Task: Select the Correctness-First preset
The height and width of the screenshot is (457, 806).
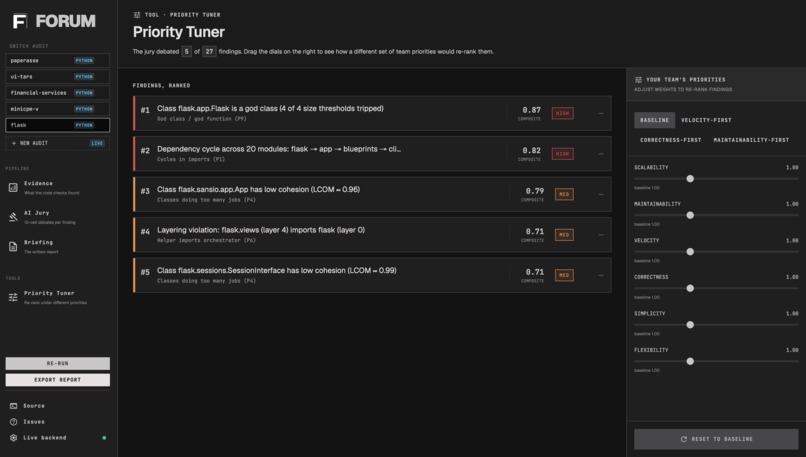Action: [x=670, y=140]
